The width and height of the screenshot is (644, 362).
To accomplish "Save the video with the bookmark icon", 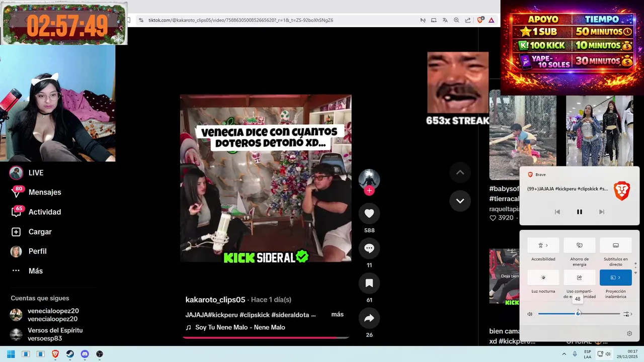I will pos(369,283).
